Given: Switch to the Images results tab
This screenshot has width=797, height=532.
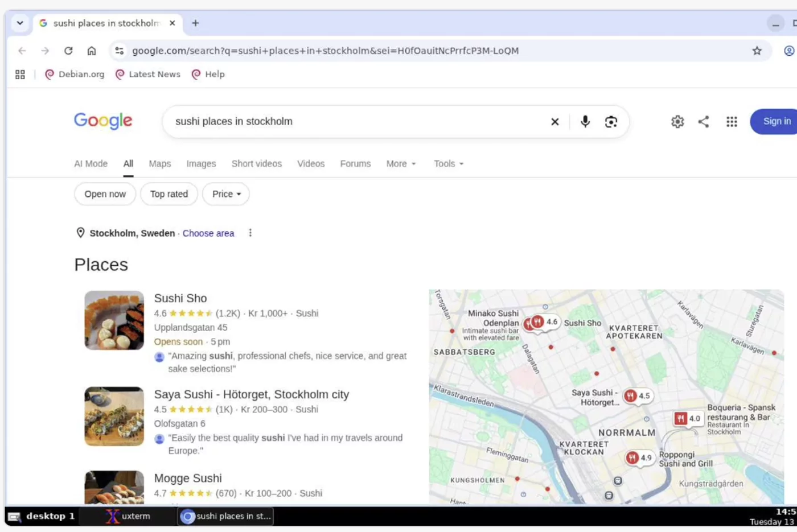Looking at the screenshot, I should 201,164.
